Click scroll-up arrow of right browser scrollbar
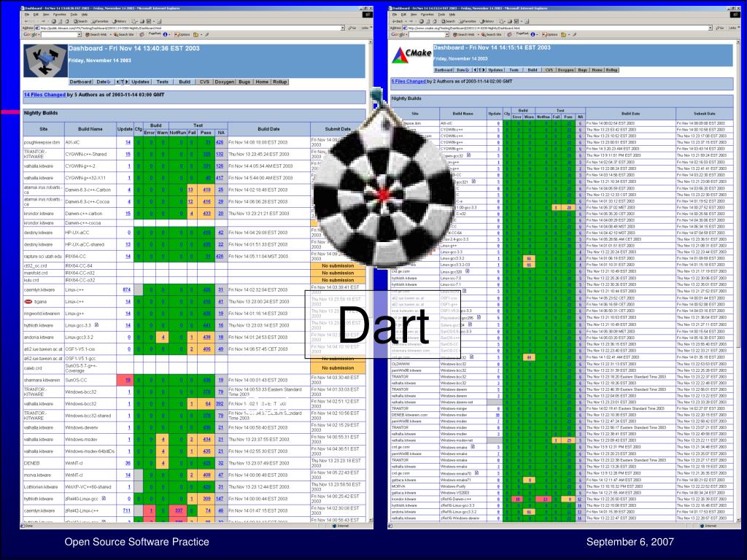The image size is (747, 560). (738, 42)
